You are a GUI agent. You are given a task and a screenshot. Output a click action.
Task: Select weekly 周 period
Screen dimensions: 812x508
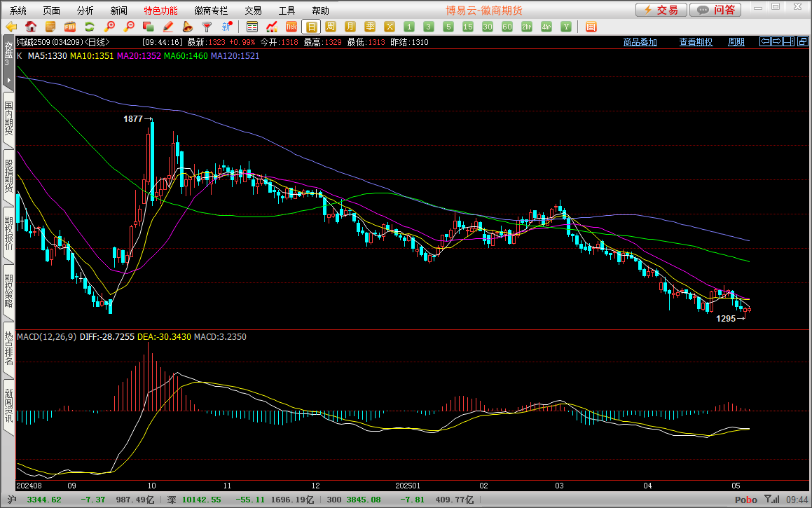[x=331, y=27]
